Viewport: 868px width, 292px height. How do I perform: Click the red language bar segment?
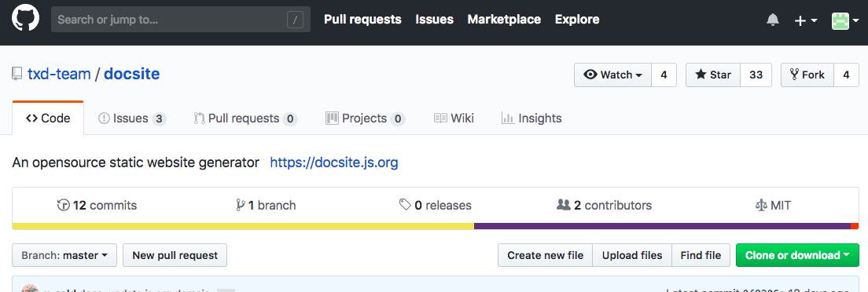[855, 226]
